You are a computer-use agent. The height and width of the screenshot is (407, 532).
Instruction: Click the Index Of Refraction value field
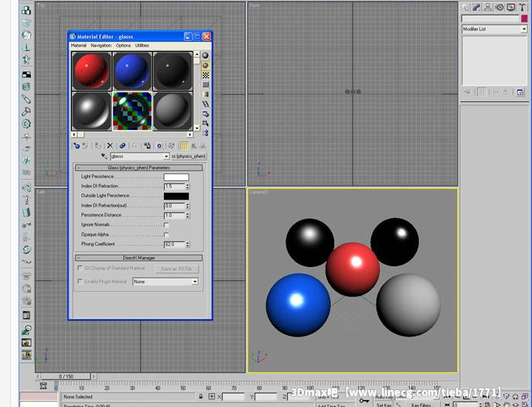click(175, 186)
